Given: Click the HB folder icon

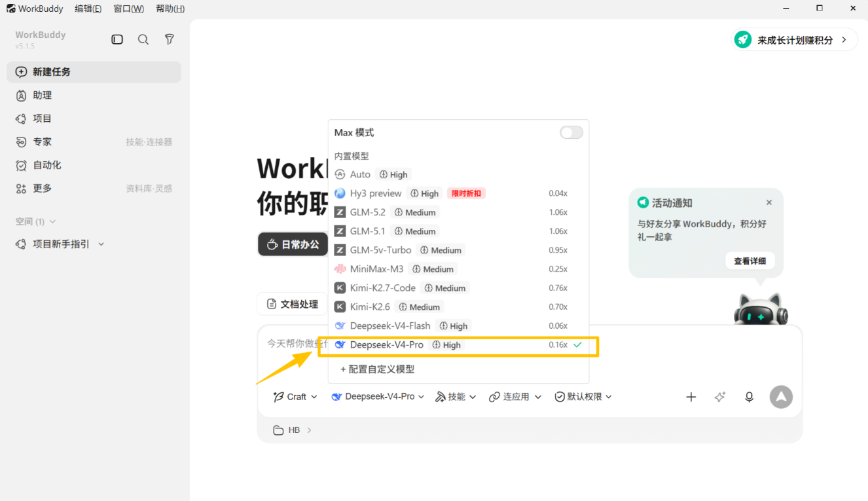Looking at the screenshot, I should (278, 430).
